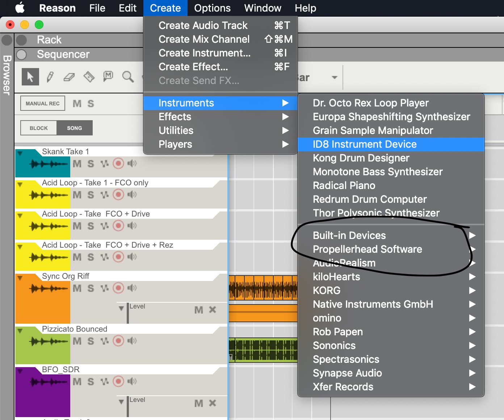Image resolution: width=504 pixels, height=420 pixels.
Task: Click monitor speaker icon on Sync Org Riff
Action: (x=132, y=288)
